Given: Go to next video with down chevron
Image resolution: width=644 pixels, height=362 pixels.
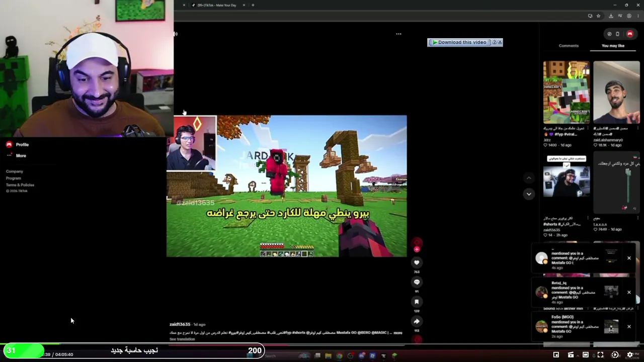Looking at the screenshot, I should (x=528, y=194).
